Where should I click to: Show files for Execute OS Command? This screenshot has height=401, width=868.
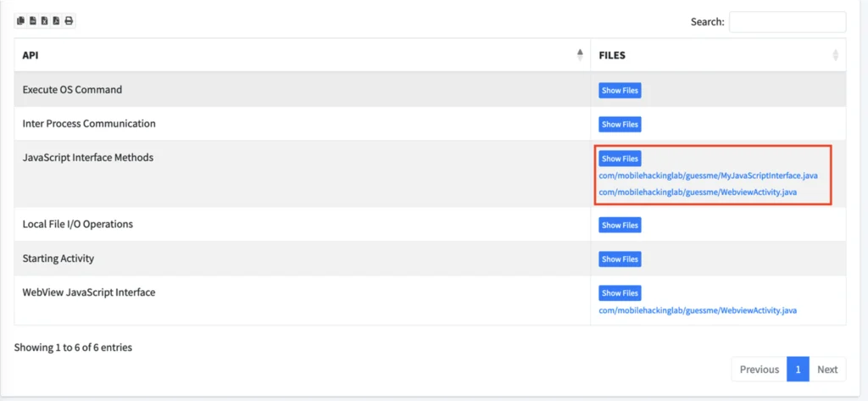tap(620, 91)
